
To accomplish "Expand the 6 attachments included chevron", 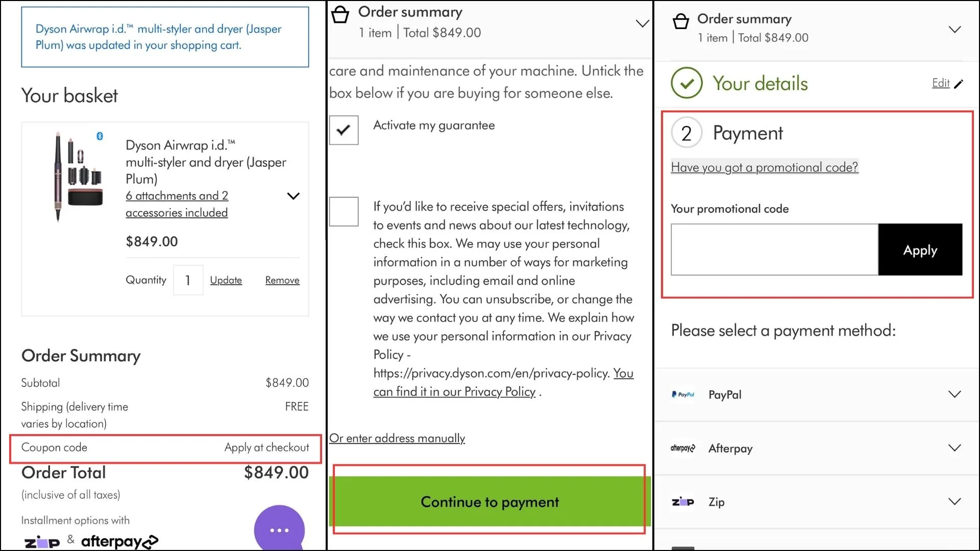I will click(293, 196).
